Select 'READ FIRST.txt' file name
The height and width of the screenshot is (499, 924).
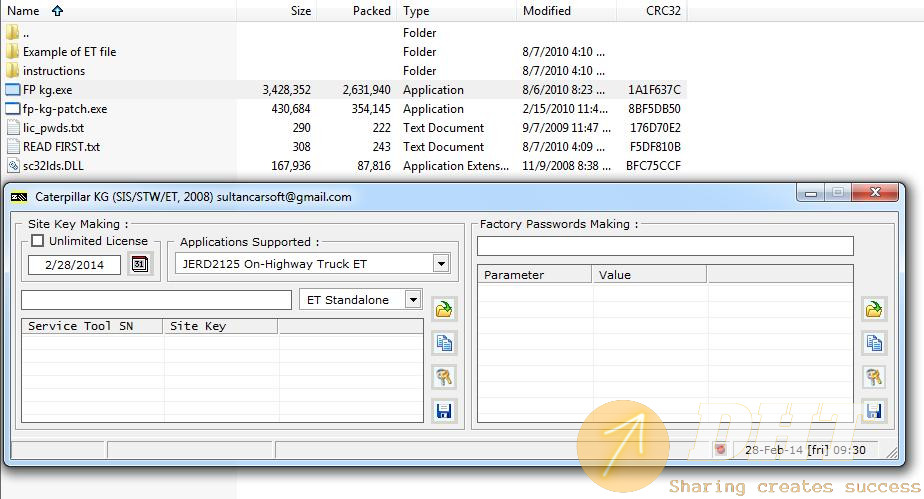pyautogui.click(x=61, y=147)
